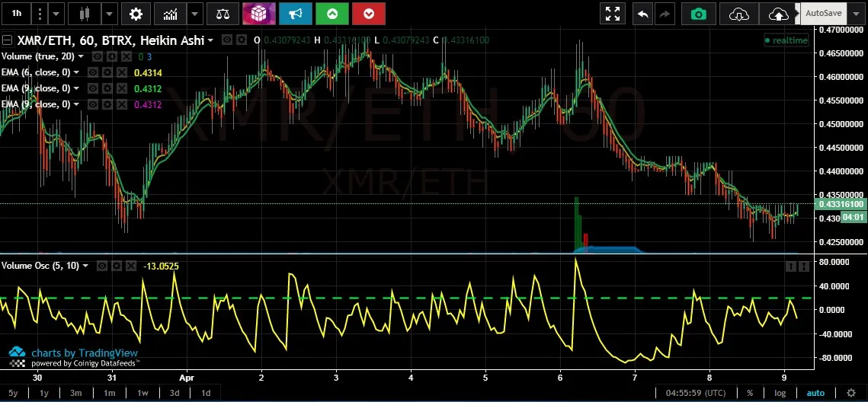Click the compare scales icon
868x402 pixels.
pyautogui.click(x=223, y=14)
